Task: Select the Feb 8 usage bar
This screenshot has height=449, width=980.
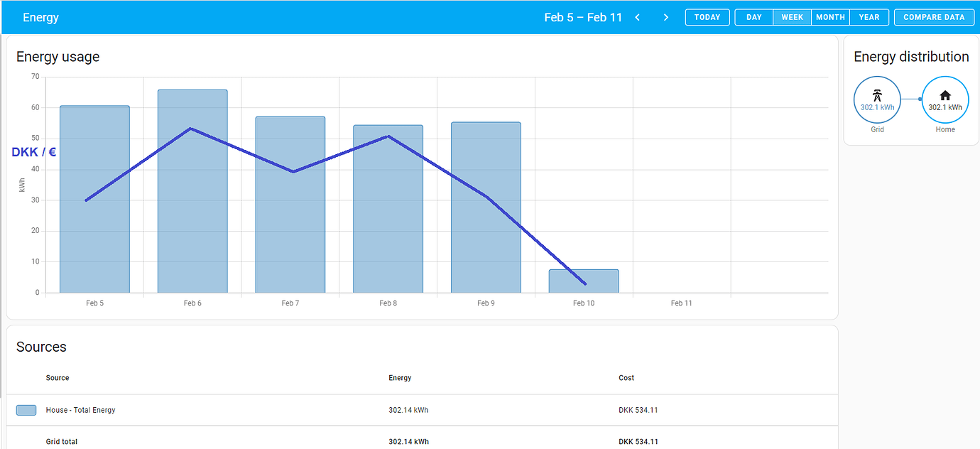Action: (x=388, y=209)
